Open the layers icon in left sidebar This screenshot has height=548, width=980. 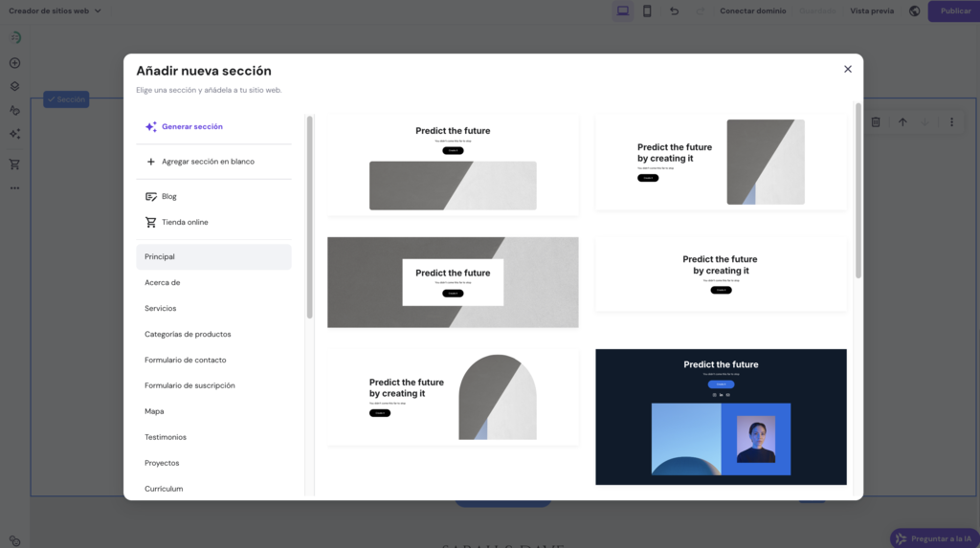pyautogui.click(x=15, y=86)
